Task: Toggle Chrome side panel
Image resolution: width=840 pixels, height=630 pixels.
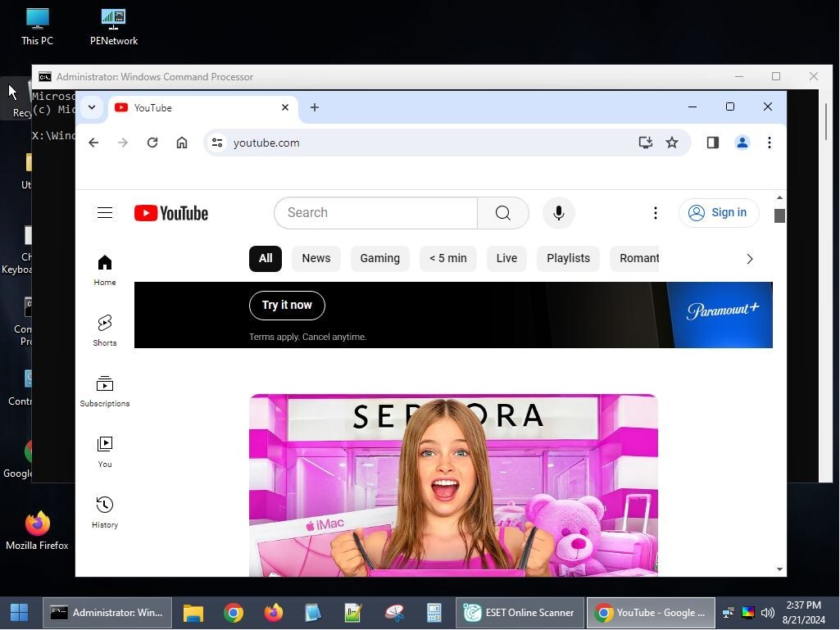Action: [x=712, y=143]
